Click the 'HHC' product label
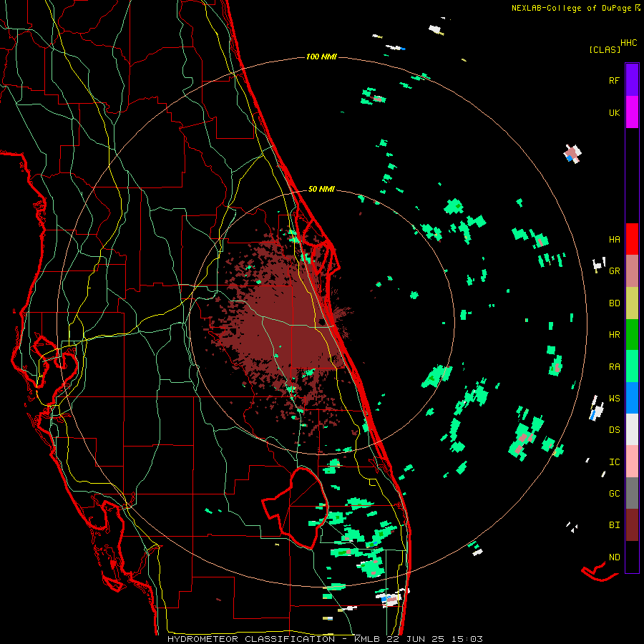This screenshot has height=644, width=644. (x=629, y=43)
